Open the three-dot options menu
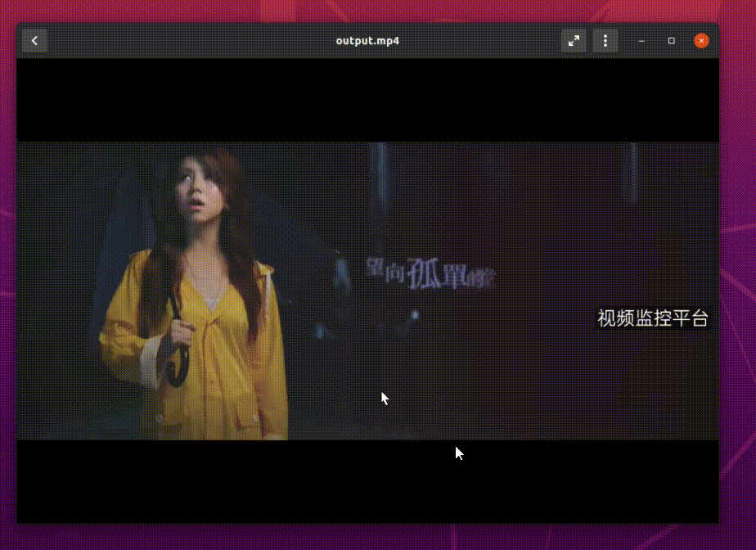The width and height of the screenshot is (756, 550). (605, 41)
